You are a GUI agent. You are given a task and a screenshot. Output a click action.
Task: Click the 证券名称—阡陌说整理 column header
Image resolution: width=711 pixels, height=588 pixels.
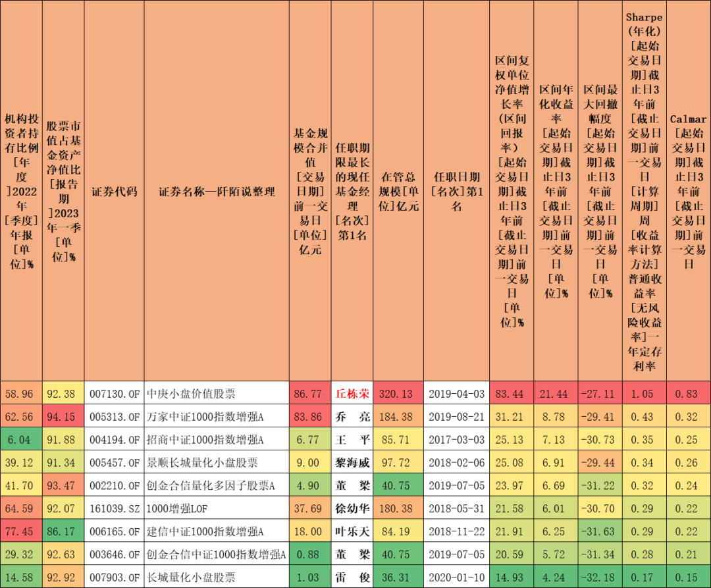(x=217, y=190)
